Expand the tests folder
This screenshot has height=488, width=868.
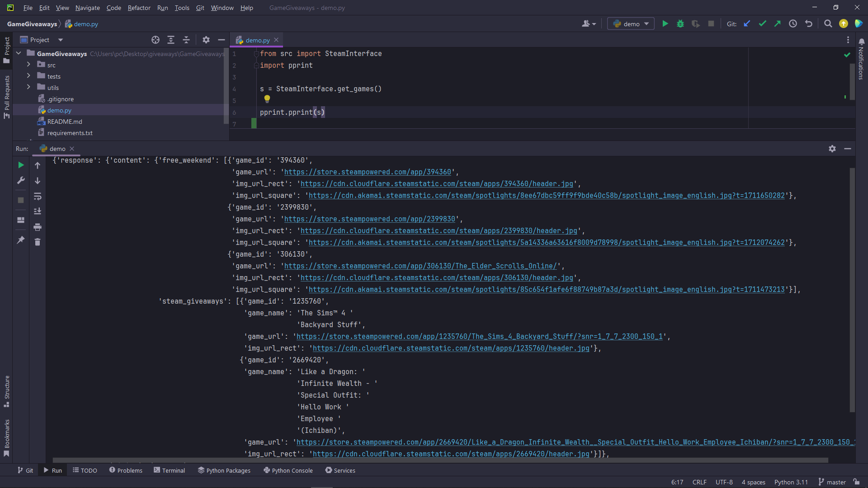coord(28,76)
